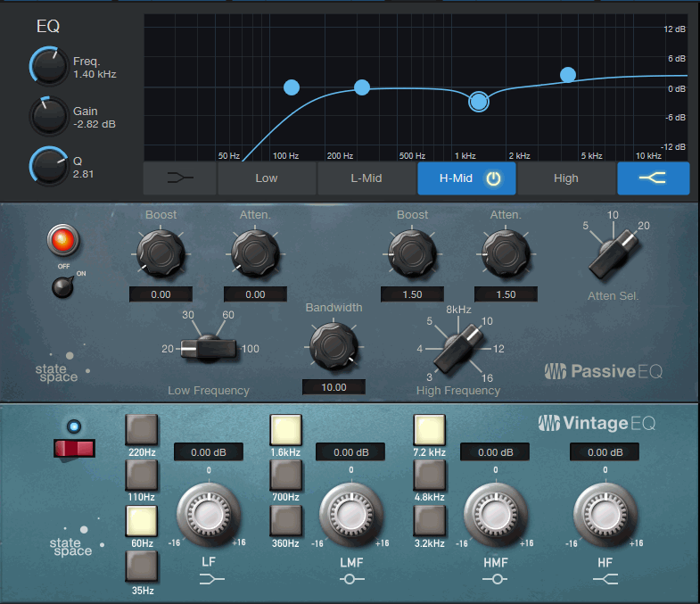Screen dimensions: 700x604
Task: Switch to the High band tab
Action: [566, 178]
